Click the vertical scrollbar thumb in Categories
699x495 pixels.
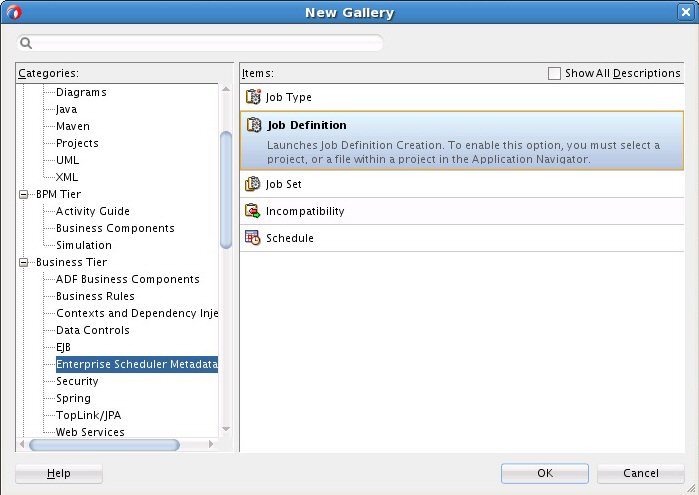pyautogui.click(x=226, y=190)
